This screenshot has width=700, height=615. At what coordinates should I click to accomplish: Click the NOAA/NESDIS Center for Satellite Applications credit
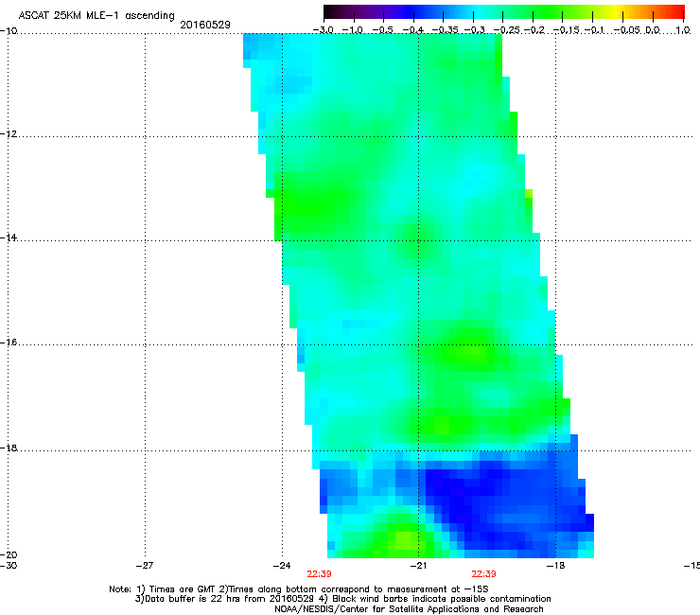tap(409, 609)
